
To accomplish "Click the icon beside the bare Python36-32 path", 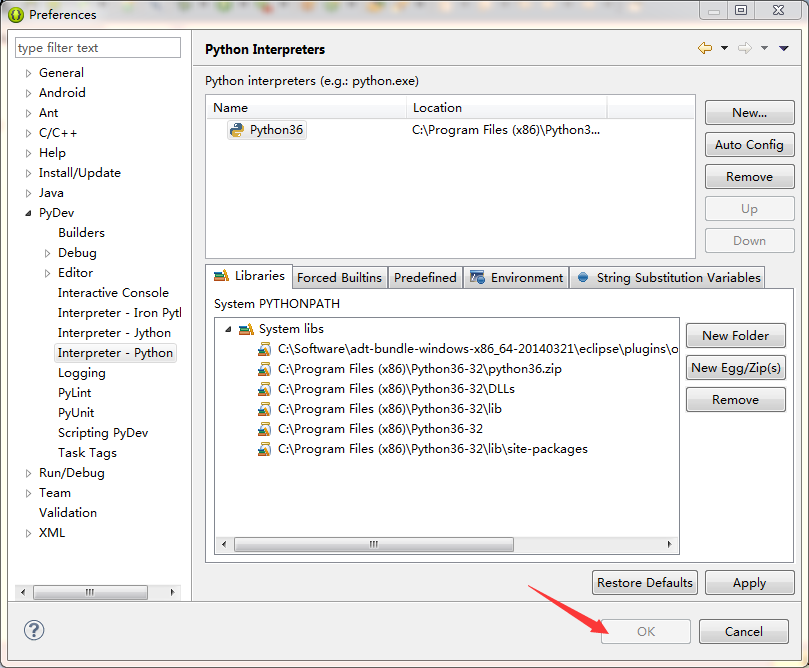I will (264, 429).
